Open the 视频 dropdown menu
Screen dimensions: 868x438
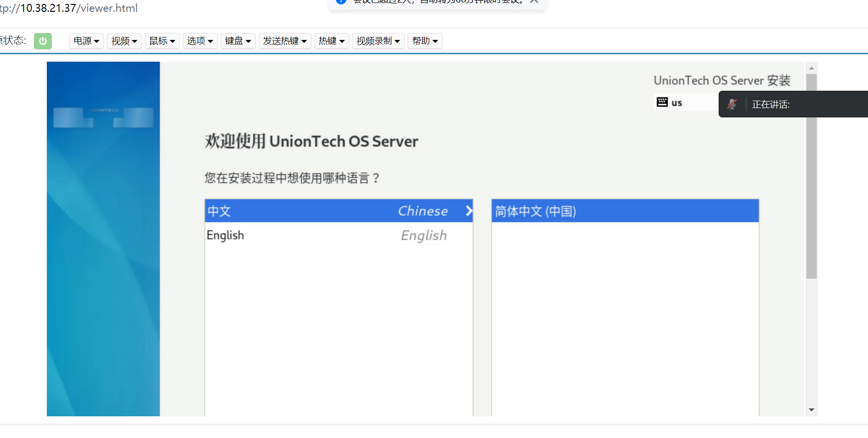click(x=124, y=41)
